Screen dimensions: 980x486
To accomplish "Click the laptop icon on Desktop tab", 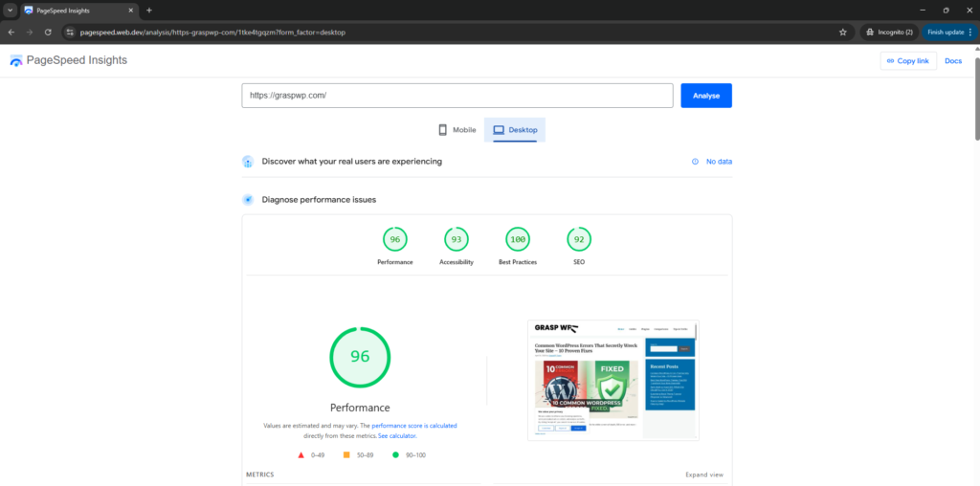I will click(x=499, y=130).
